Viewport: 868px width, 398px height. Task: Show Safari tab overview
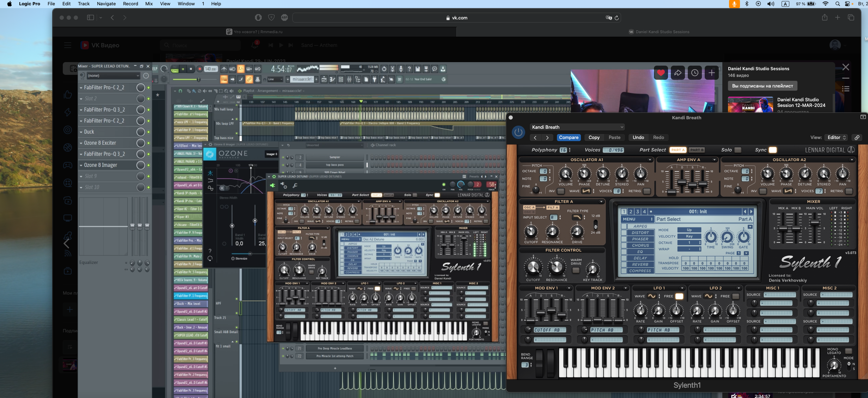[851, 18]
